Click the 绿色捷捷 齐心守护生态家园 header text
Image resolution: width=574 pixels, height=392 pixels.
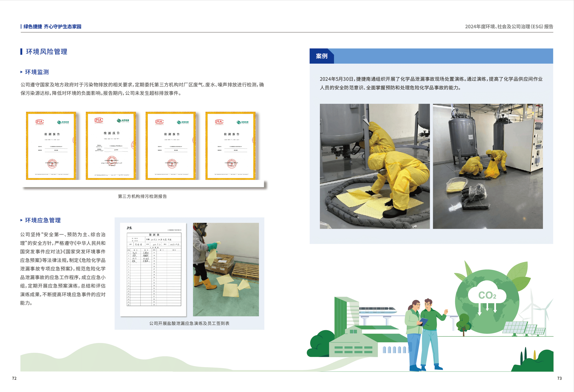(x=52, y=26)
